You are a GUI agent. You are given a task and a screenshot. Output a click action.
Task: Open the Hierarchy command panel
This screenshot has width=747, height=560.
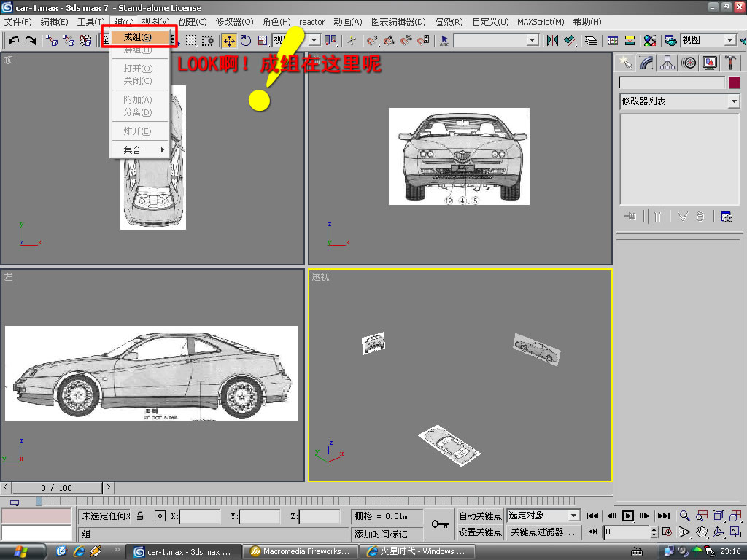(667, 63)
